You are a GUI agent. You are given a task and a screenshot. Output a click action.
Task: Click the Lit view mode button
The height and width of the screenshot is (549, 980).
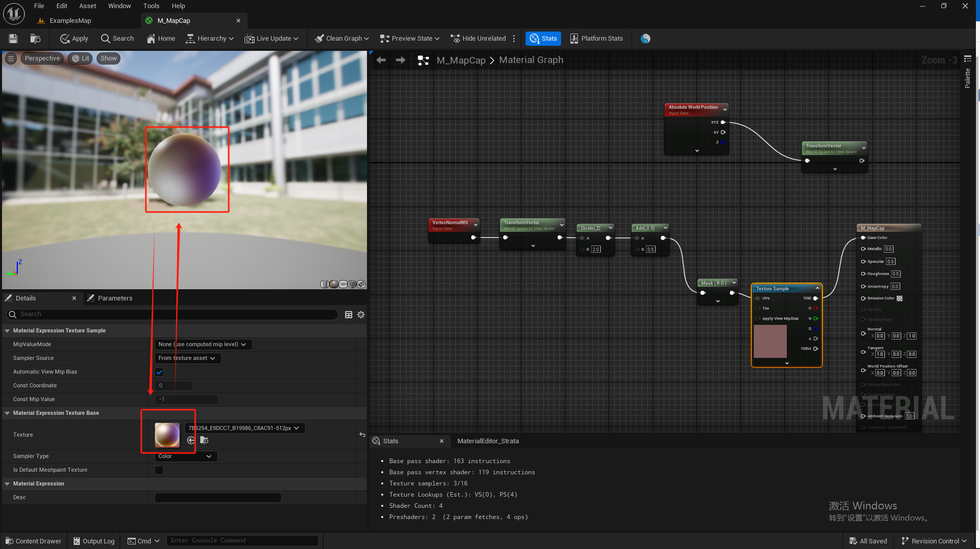coord(81,58)
